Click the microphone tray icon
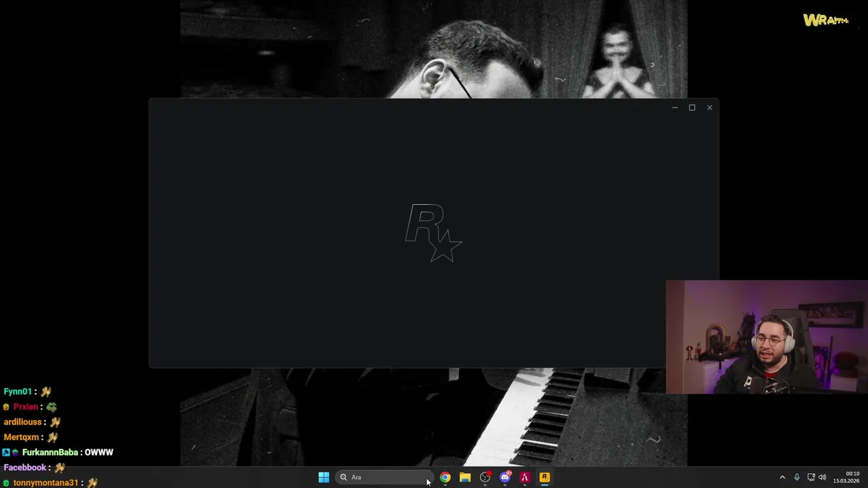This screenshot has height=488, width=868. point(797,477)
